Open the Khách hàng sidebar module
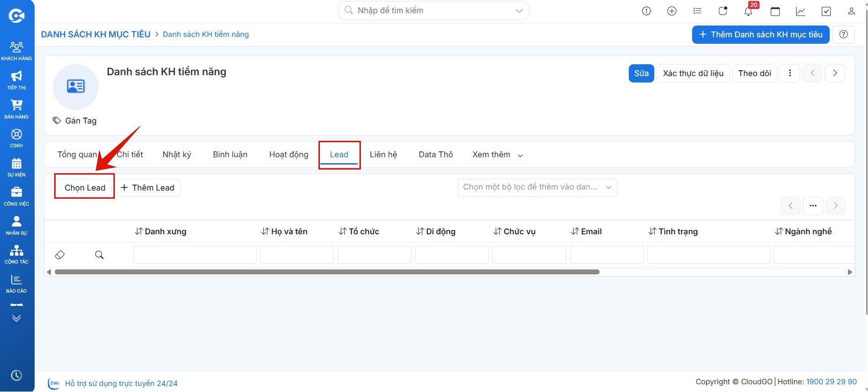Screen dimensions: 868x392 pyautogui.click(x=16, y=51)
